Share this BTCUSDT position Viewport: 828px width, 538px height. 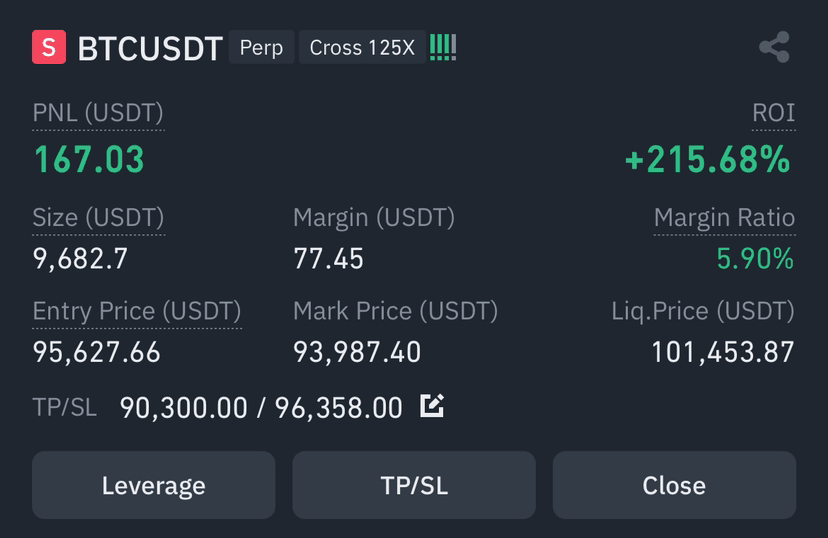[774, 47]
